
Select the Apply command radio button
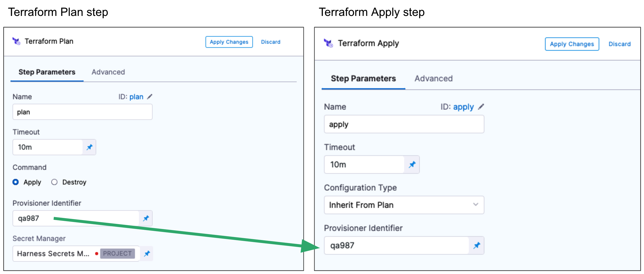[x=16, y=182]
